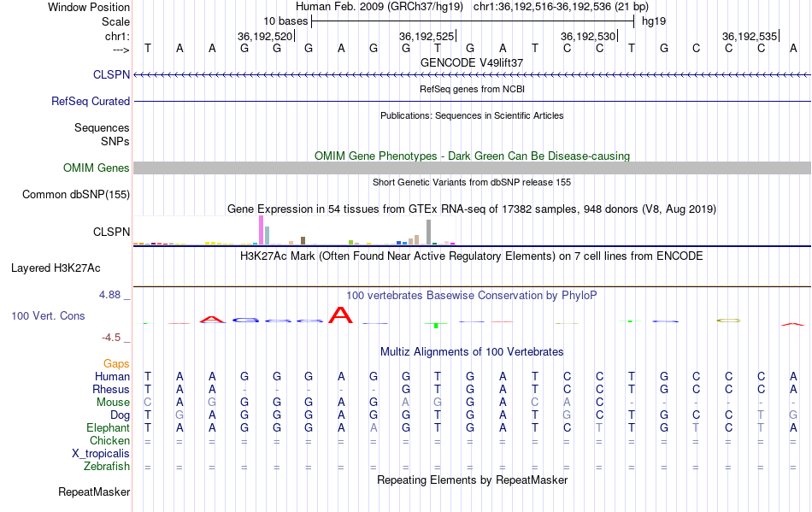Click the GTEx Gene Expression in 54 tissues title
This screenshot has width=812, height=512.
click(x=472, y=209)
